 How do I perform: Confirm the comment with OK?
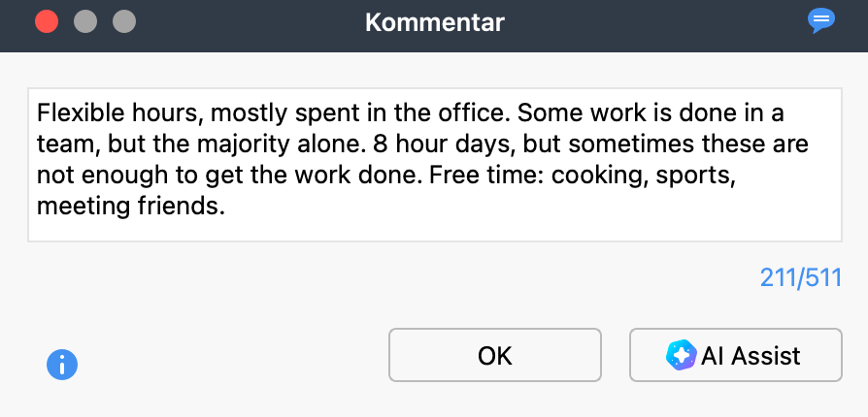tap(495, 355)
